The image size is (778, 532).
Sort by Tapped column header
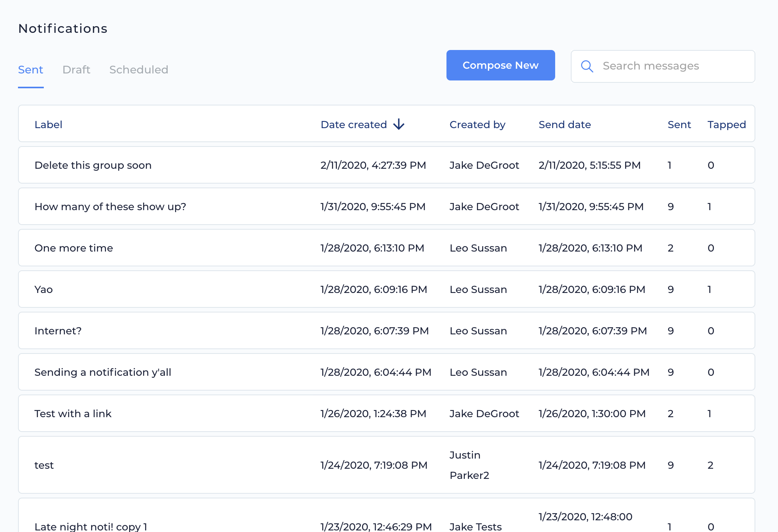pyautogui.click(x=726, y=125)
